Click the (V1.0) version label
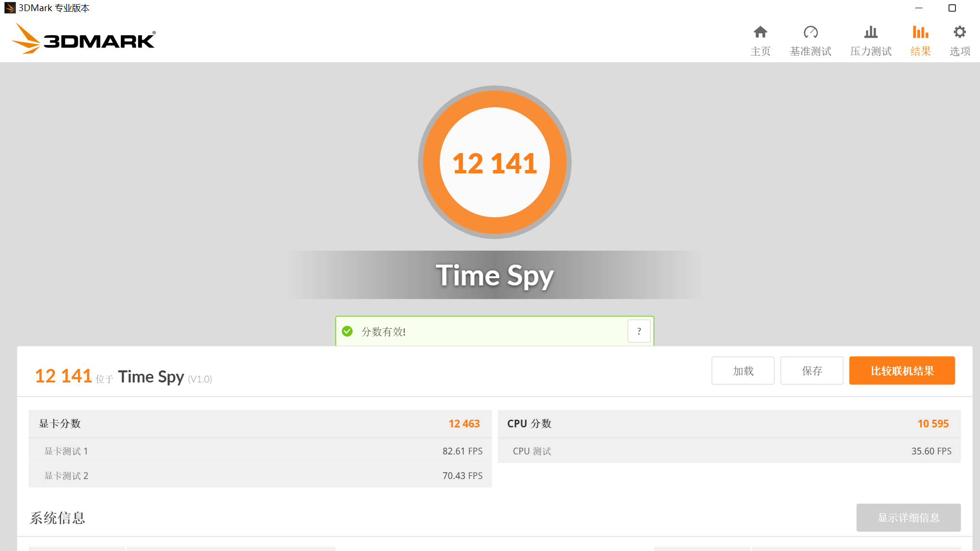 [x=200, y=379]
